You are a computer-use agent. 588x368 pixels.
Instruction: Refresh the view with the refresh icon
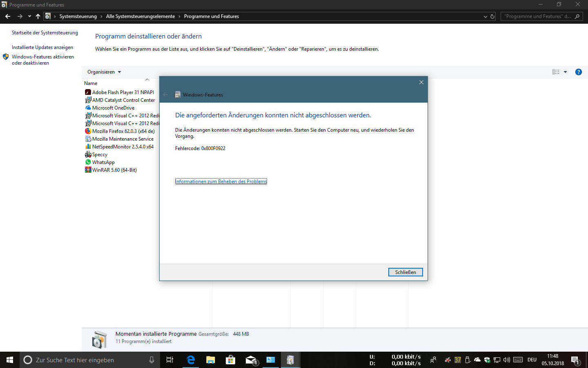(492, 17)
